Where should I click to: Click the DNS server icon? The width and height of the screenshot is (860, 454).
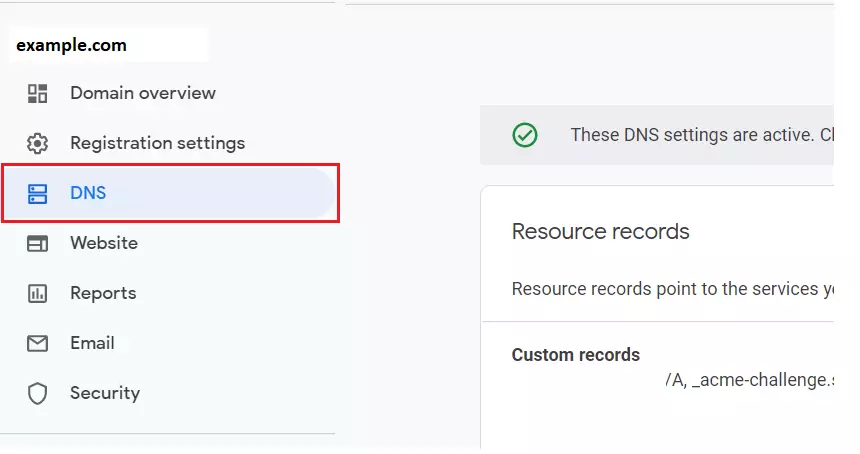click(37, 194)
